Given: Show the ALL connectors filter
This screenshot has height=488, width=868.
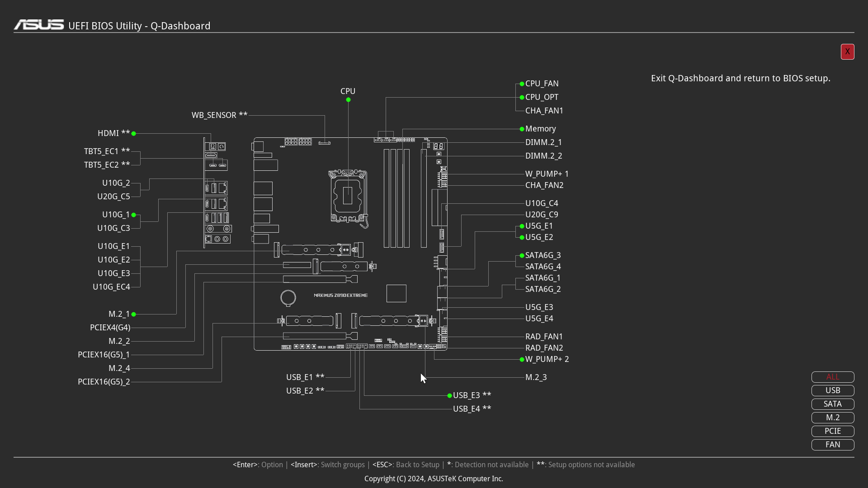Looking at the screenshot, I should 832,377.
